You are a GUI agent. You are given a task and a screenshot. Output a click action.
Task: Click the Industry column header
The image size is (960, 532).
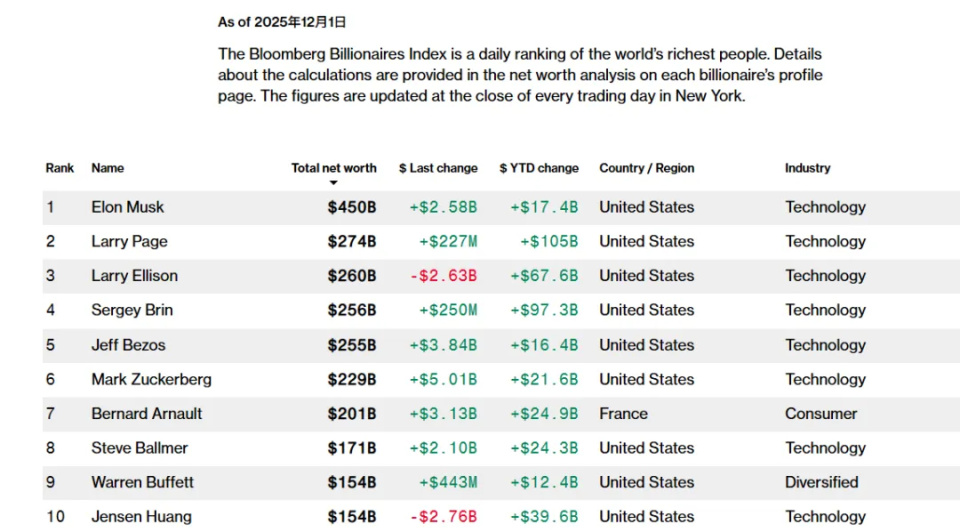(807, 168)
